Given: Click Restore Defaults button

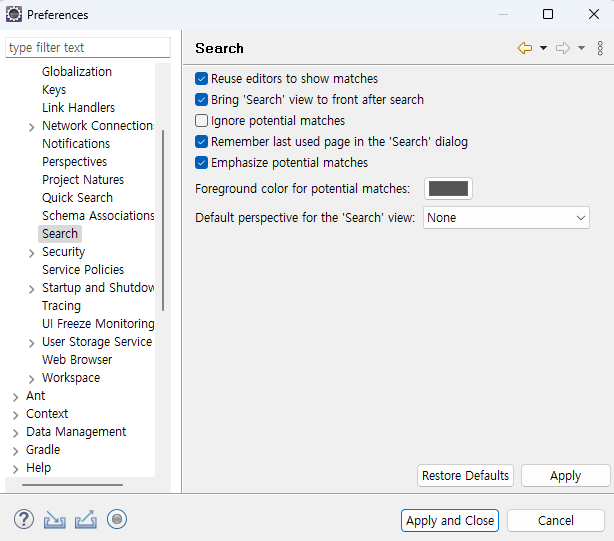Looking at the screenshot, I should (x=465, y=476).
